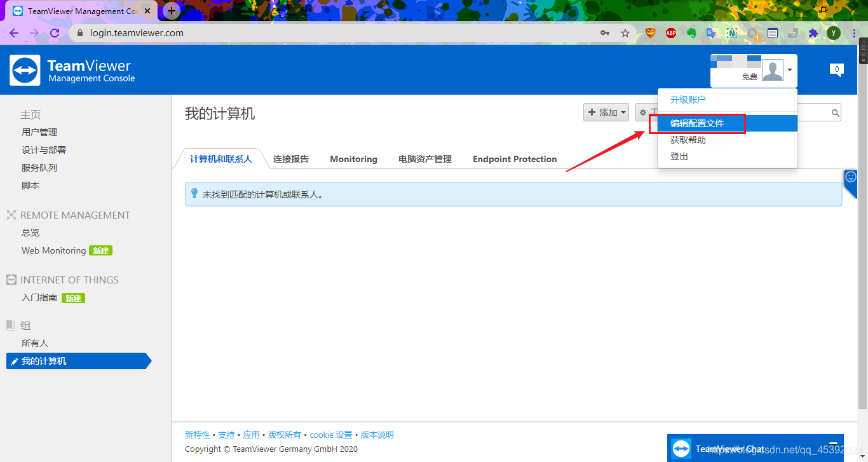Open 服务队列 in the sidebar
Image resolution: width=868 pixels, height=462 pixels.
tap(39, 168)
